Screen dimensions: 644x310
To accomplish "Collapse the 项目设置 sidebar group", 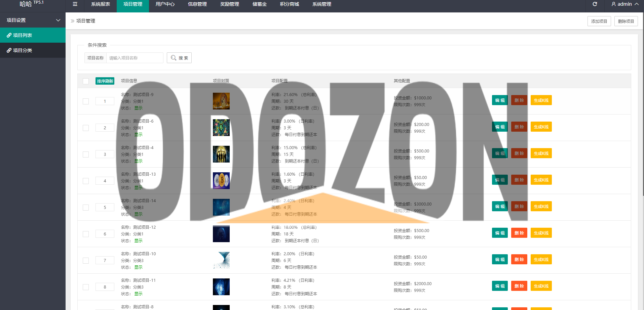I will (33, 20).
